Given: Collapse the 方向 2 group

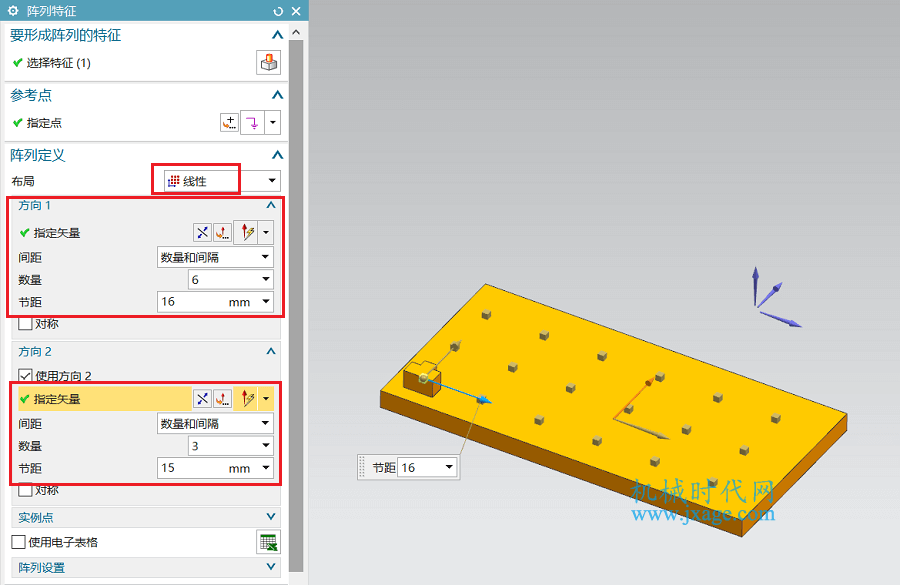Looking at the screenshot, I should (271, 351).
